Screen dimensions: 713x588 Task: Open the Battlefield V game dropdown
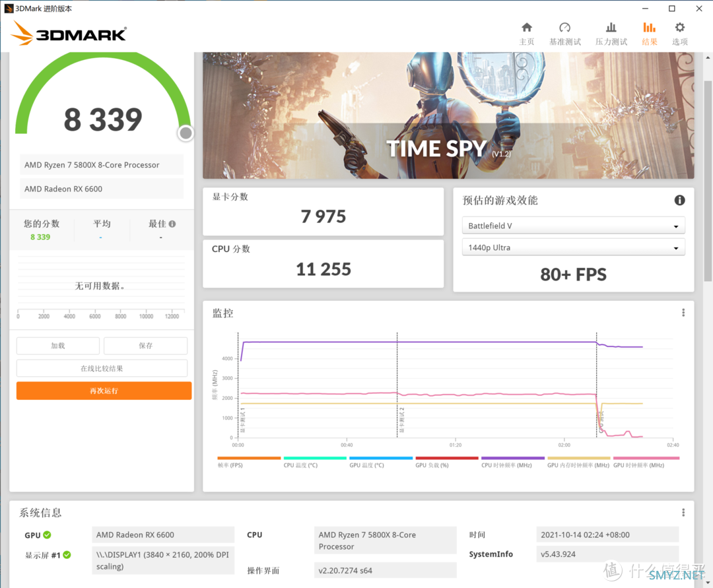574,226
